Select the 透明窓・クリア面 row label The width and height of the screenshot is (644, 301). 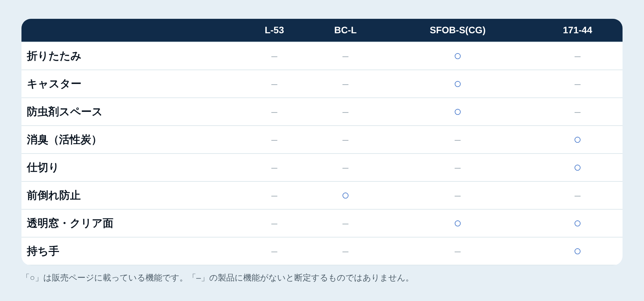(x=70, y=223)
